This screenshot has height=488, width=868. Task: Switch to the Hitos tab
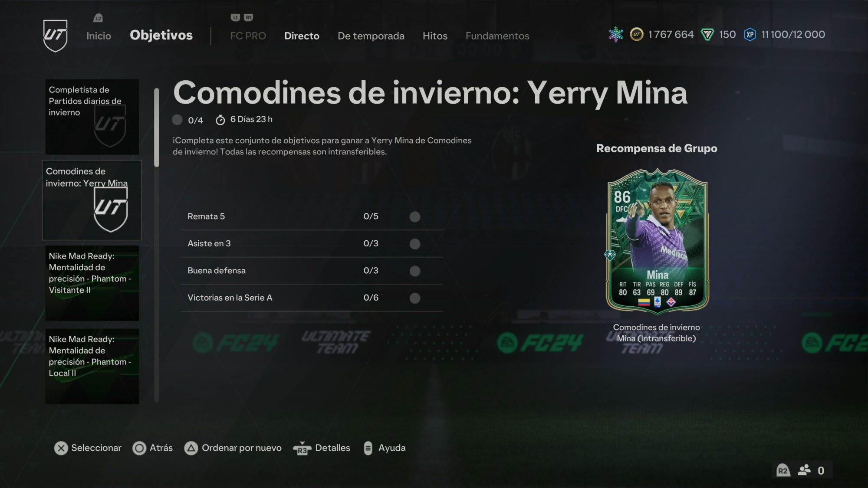(x=435, y=36)
